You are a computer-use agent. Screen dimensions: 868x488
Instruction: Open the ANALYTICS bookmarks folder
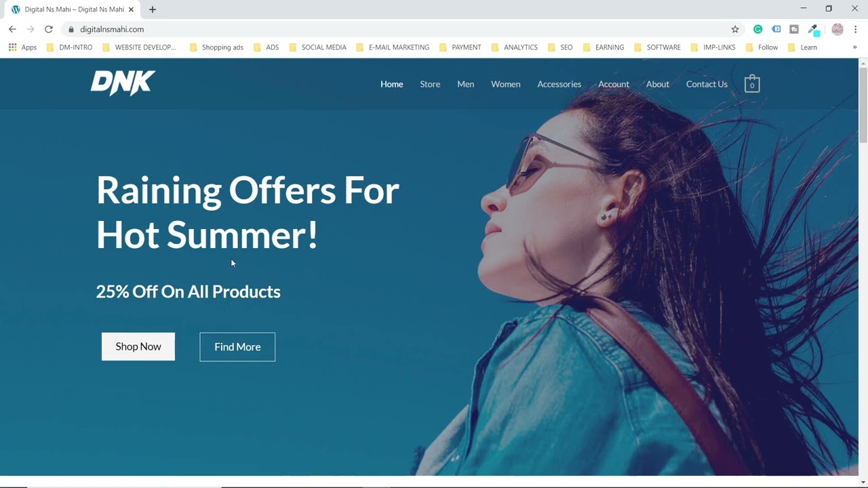click(x=514, y=47)
